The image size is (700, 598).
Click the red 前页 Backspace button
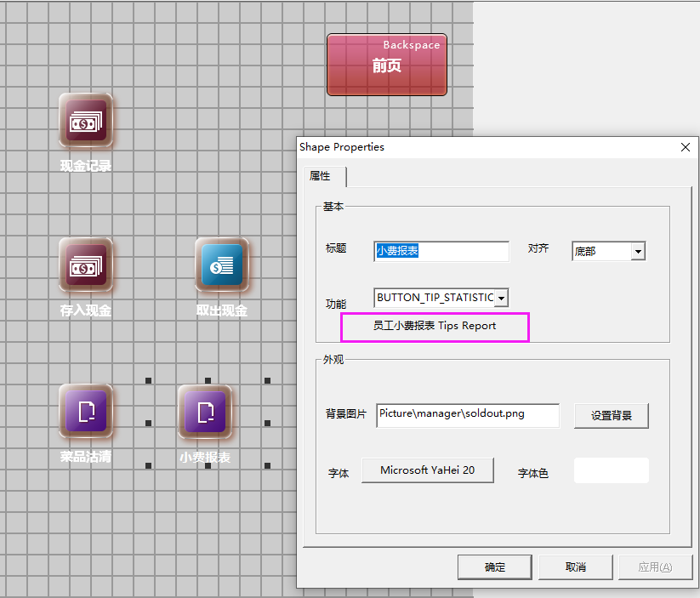387,65
